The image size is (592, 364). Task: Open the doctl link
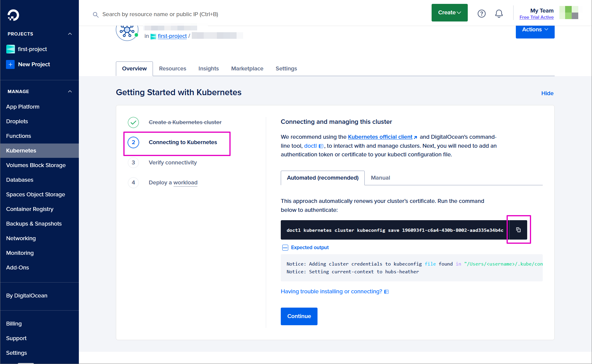point(310,146)
